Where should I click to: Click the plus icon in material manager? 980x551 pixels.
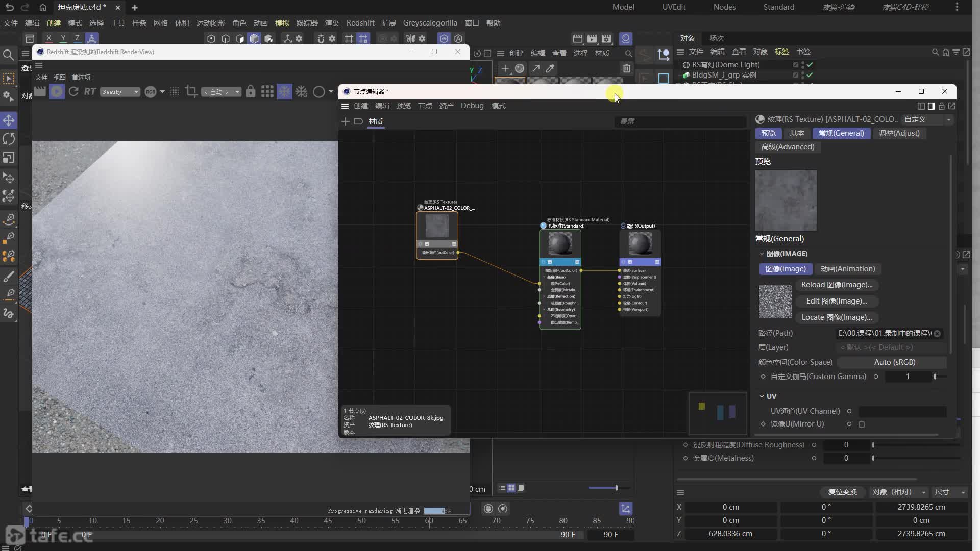(505, 68)
